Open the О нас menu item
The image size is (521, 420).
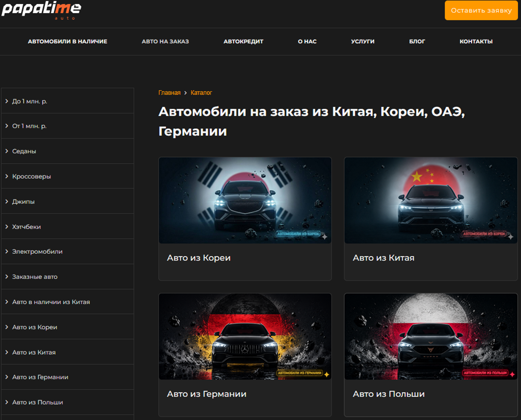pyautogui.click(x=307, y=41)
